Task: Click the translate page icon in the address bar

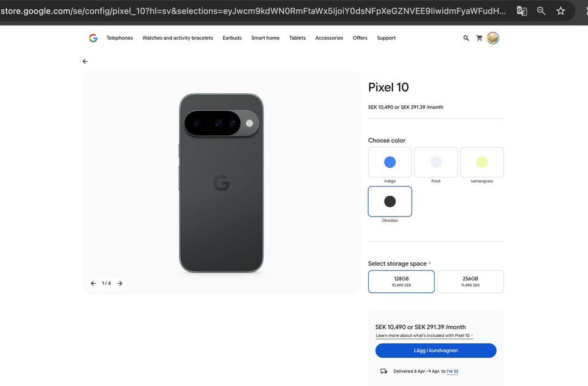Action: click(x=522, y=11)
